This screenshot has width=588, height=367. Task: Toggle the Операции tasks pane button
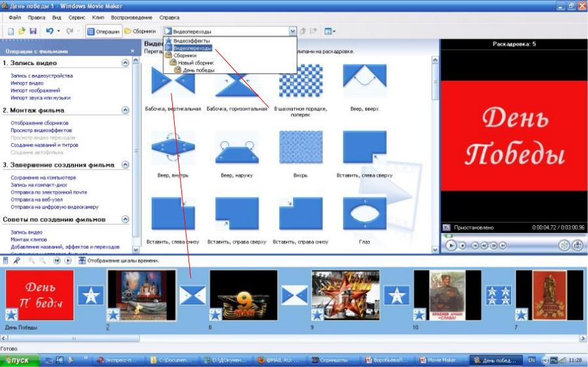click(x=104, y=32)
